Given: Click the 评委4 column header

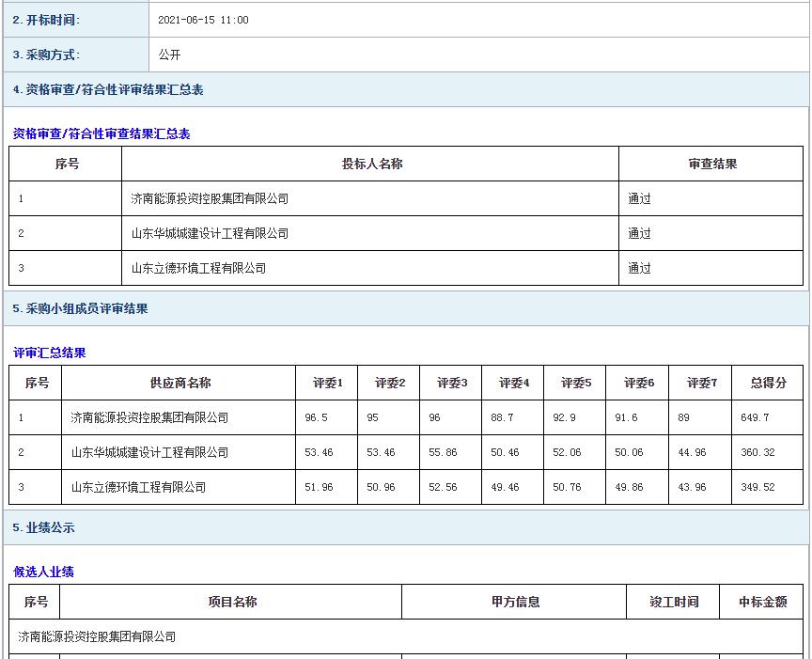Looking at the screenshot, I should point(514,384).
